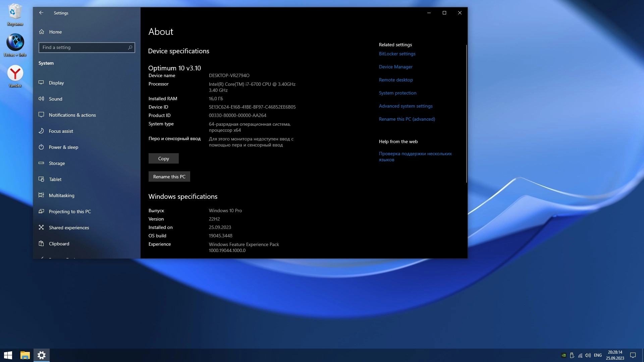
Task: Select the Power & sleep section
Action: click(x=63, y=147)
